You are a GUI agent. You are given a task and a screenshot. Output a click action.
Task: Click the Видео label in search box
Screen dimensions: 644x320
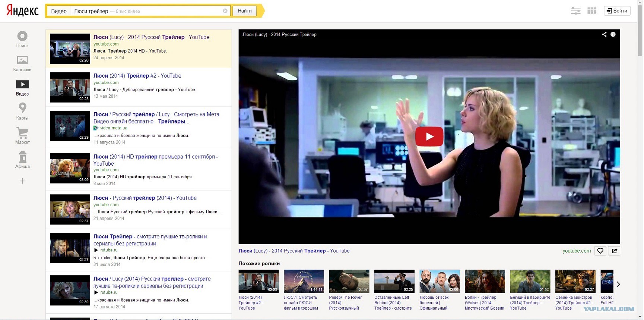click(x=59, y=11)
